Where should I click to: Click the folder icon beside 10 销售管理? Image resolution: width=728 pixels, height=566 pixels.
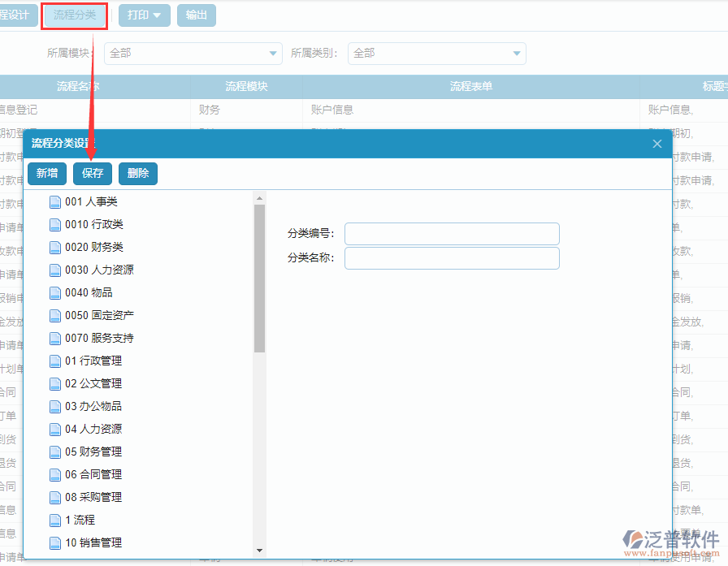click(54, 542)
